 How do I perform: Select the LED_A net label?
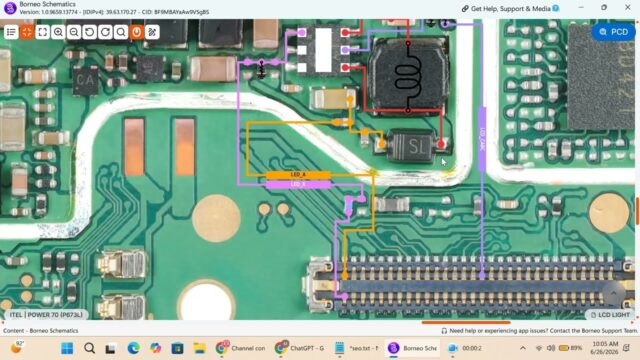point(298,175)
